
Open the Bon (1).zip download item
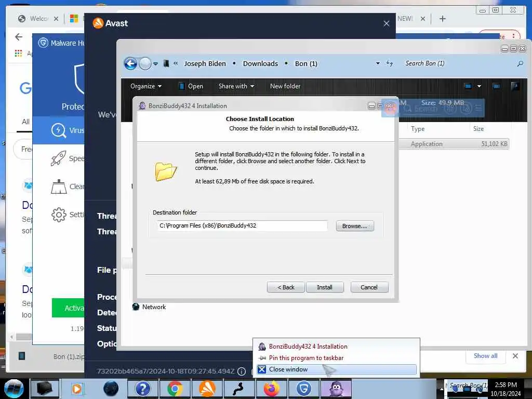pyautogui.click(x=51, y=356)
